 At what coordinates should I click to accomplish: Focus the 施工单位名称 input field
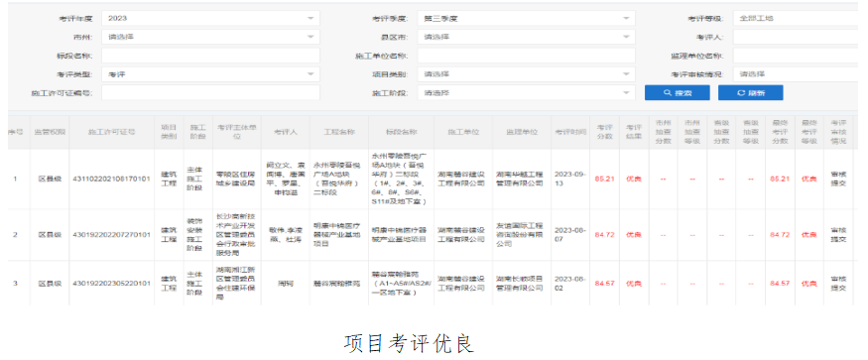click(x=526, y=56)
